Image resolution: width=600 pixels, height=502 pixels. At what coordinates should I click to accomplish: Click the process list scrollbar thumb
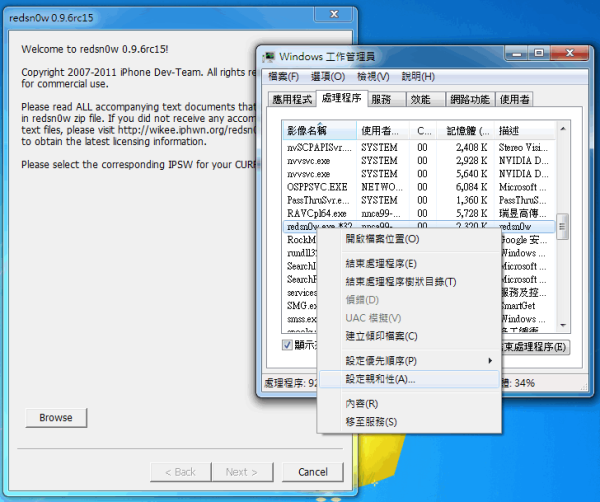(562, 227)
